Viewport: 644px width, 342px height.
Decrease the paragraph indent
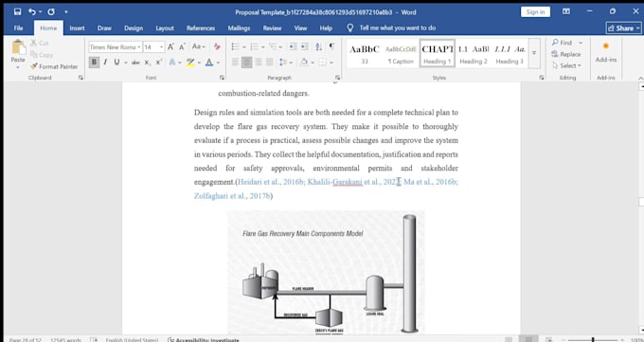[293, 46]
